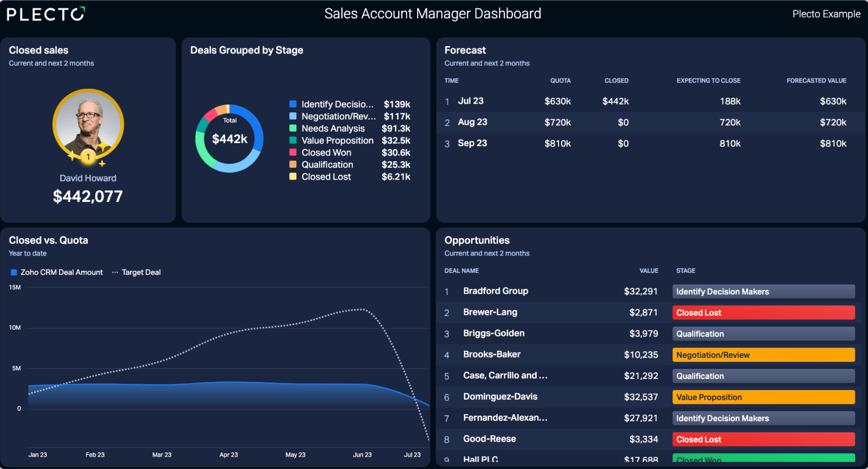The width and height of the screenshot is (868, 469).
Task: Click David Howard's profile photo
Action: [x=88, y=125]
